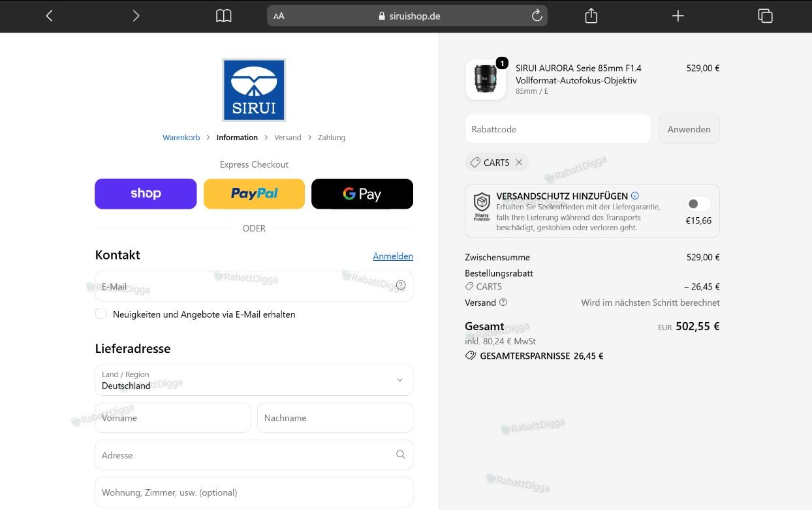Open the shipping protection info icon
Image resolution: width=812 pixels, height=510 pixels.
635,196
